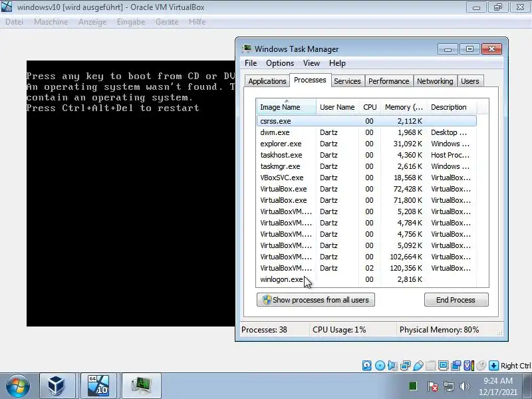Switch to the Services tab
The image size is (532, 399).
[x=347, y=81]
